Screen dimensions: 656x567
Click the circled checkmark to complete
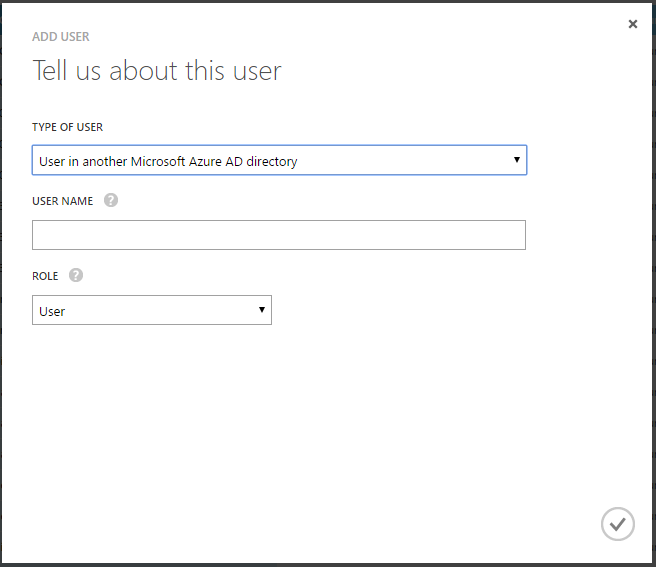tap(617, 524)
